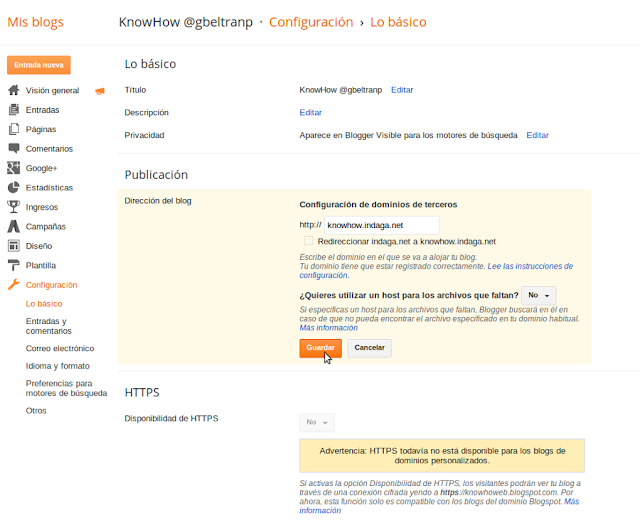Screen dimensions: 640x523
Task: Click the Comentarios speech bubble icon
Action: pyautogui.click(x=14, y=148)
